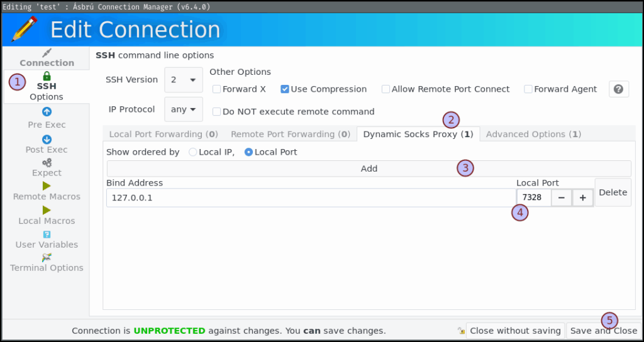The image size is (644, 342).
Task: Open the Local Macros section
Action: (47, 216)
